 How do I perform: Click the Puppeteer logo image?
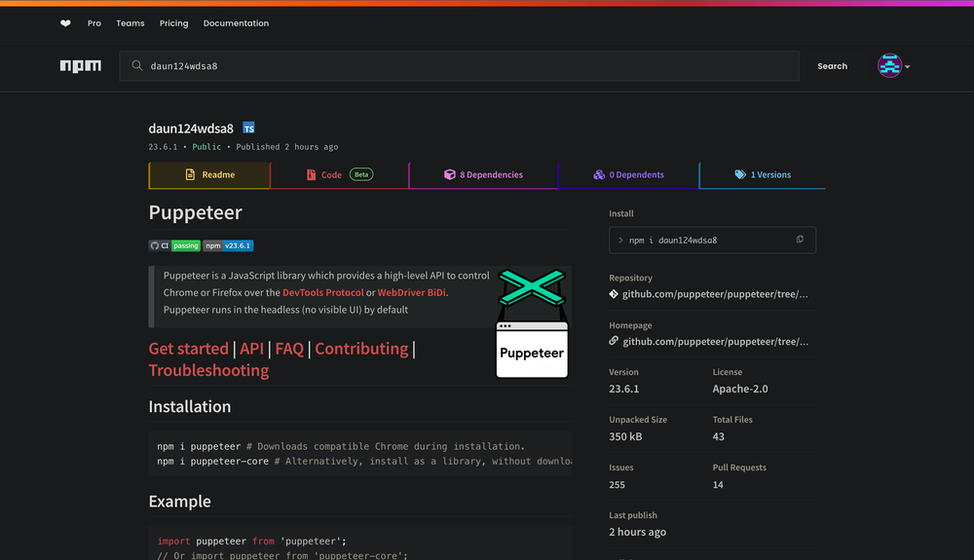(532, 323)
